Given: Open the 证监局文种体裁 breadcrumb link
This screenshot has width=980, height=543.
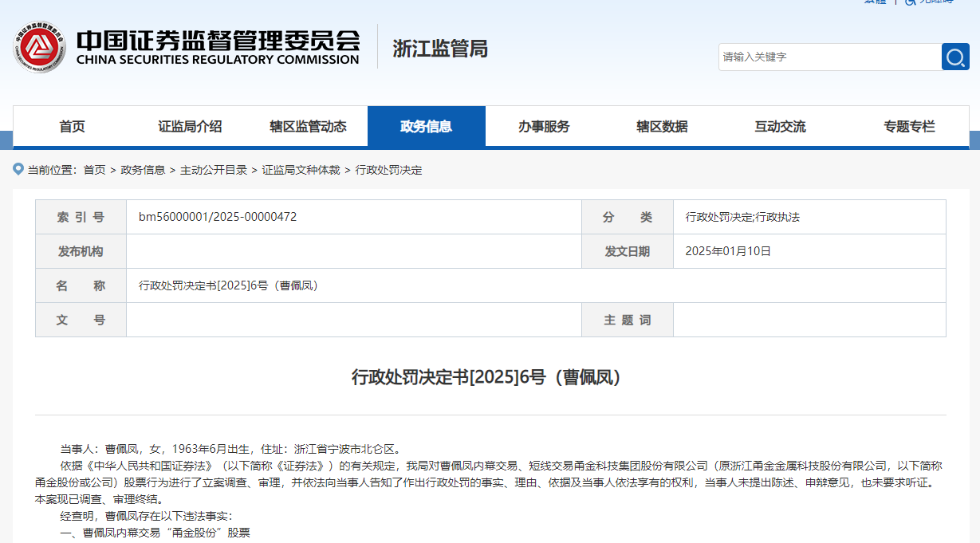Looking at the screenshot, I should tap(301, 170).
